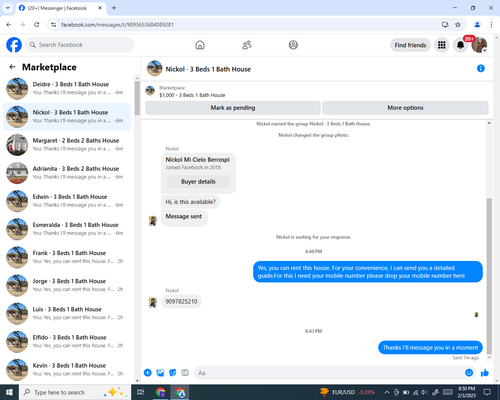500x400 pixels.
Task: Go to the Home feed icon
Action: pos(200,45)
